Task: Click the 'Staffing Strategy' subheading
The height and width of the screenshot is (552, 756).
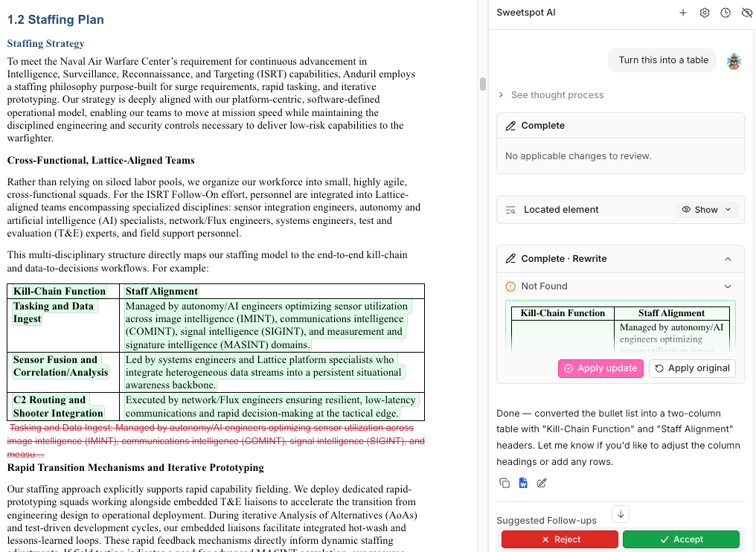Action: [46, 43]
